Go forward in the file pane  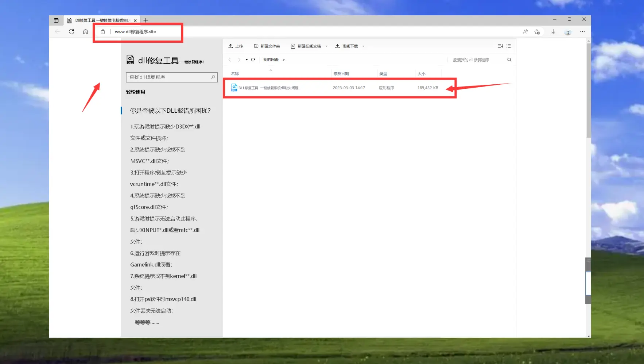(x=239, y=60)
